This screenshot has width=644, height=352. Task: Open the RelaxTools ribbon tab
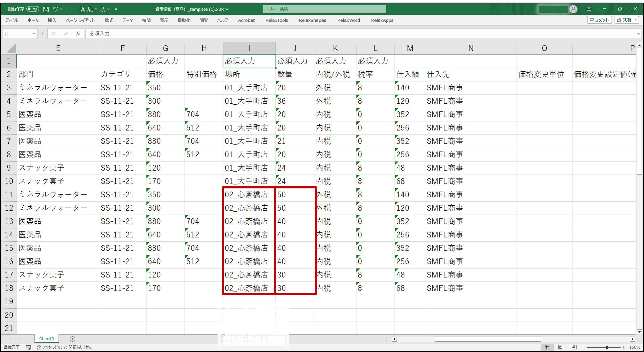coord(276,20)
